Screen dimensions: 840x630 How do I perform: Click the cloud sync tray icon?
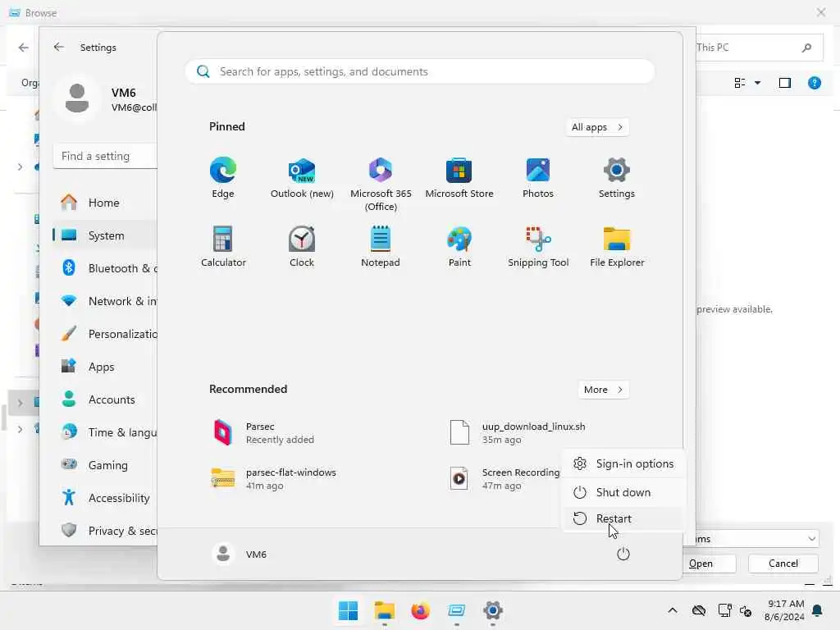coord(699,610)
